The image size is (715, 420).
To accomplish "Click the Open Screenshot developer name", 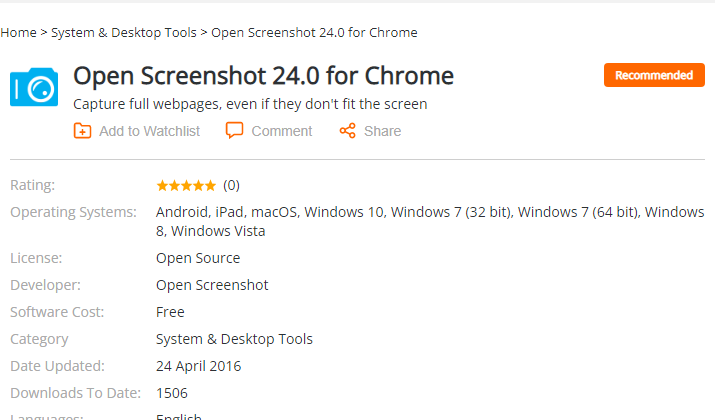I will pos(212,285).
